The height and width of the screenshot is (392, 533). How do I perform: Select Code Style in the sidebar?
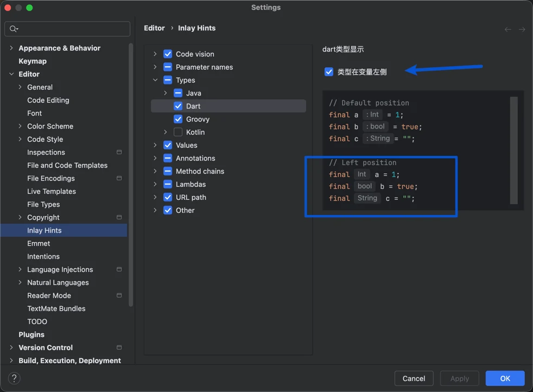point(45,140)
